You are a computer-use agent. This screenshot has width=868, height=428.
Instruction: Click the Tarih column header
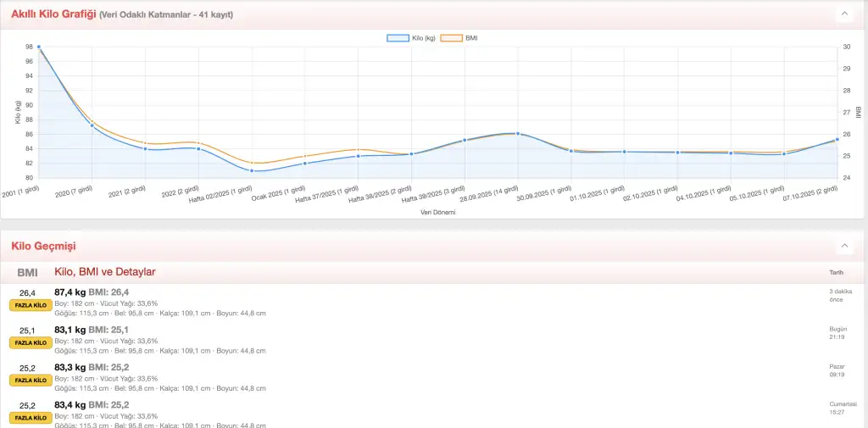click(x=836, y=272)
